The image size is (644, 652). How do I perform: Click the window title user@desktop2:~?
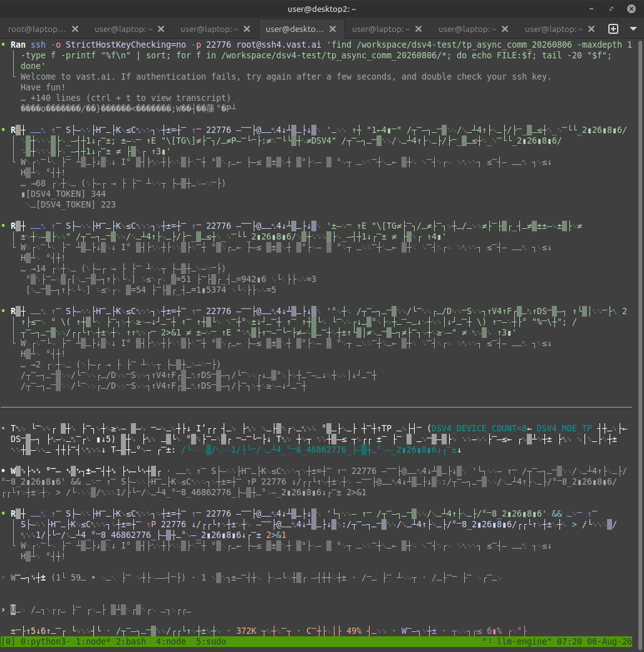pyautogui.click(x=322, y=9)
